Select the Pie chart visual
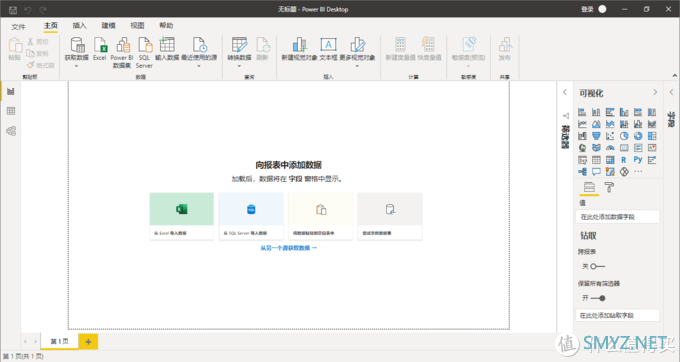 pos(624,136)
